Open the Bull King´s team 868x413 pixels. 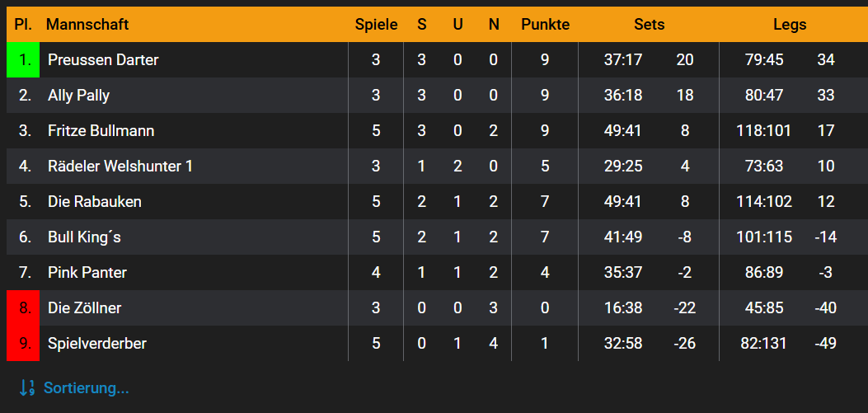point(84,237)
